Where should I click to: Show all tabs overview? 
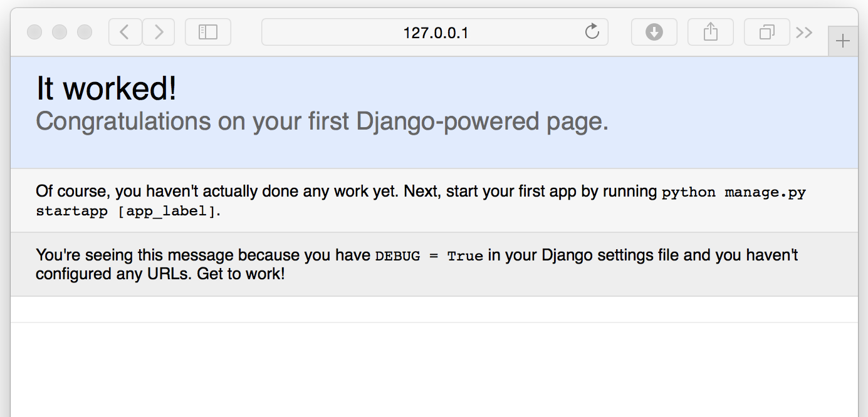767,32
